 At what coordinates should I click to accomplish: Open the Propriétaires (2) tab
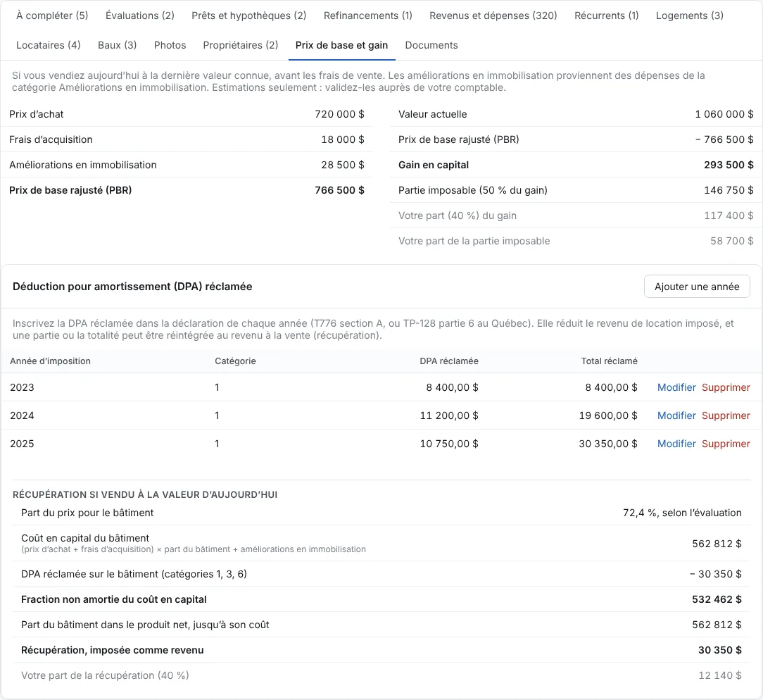241,45
